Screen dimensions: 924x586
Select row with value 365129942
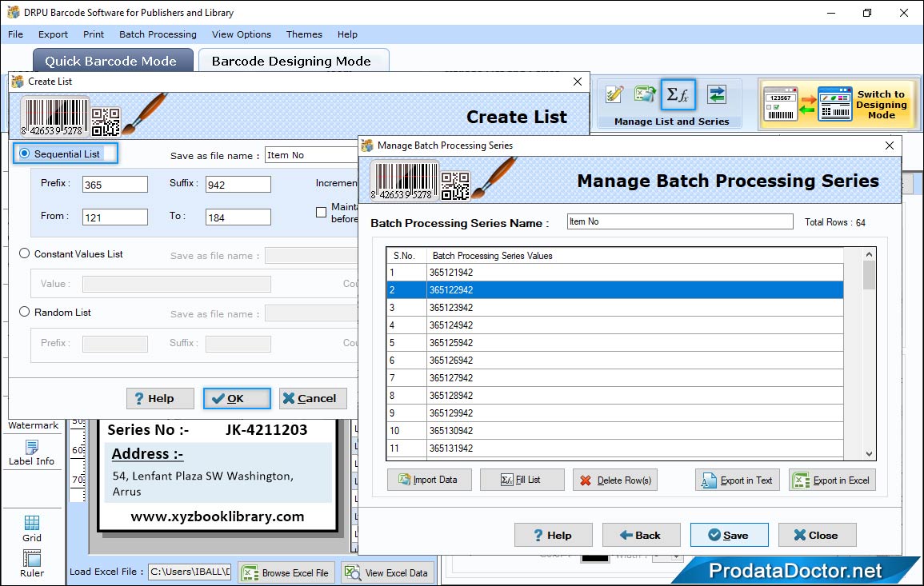[614, 413]
